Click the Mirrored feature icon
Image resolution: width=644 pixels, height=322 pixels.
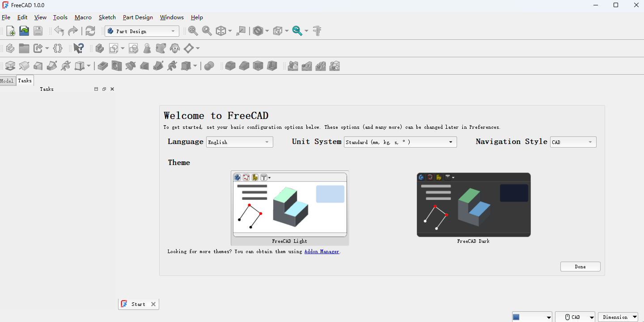(x=293, y=66)
